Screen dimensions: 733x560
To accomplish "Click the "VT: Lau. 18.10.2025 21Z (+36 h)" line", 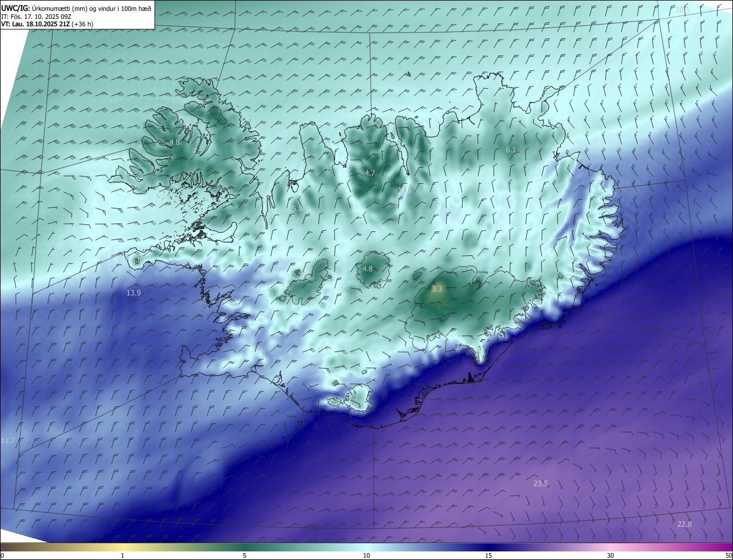I will pos(47,24).
